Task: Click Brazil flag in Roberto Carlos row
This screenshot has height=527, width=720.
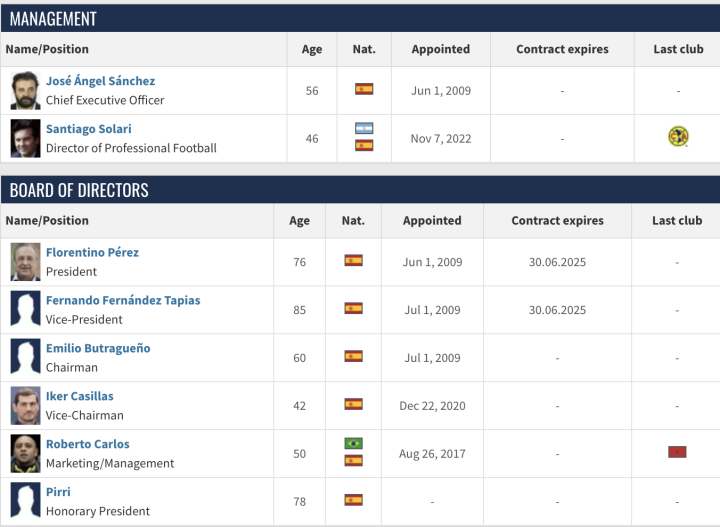Action: pyautogui.click(x=353, y=443)
